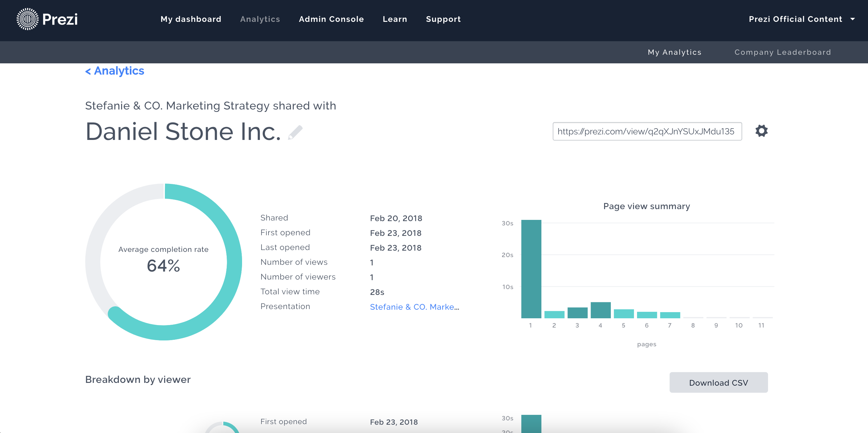Open the gear settings icon beside the share link

click(x=761, y=131)
